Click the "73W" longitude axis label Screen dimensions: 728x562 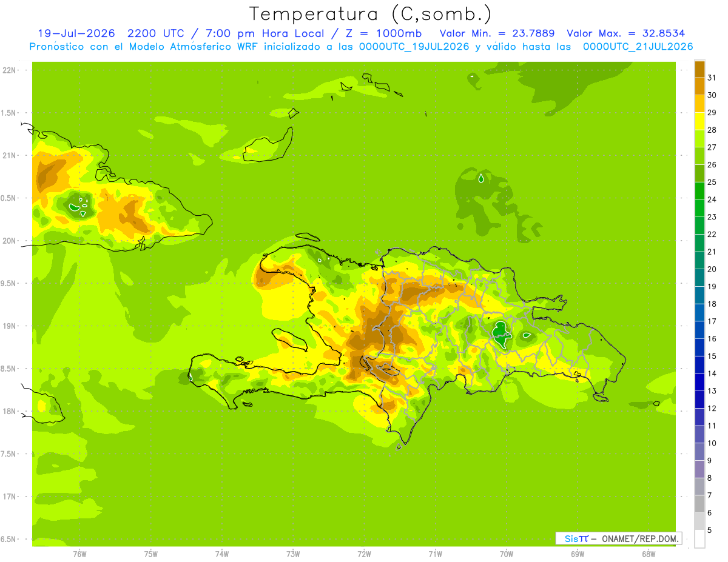(x=293, y=554)
